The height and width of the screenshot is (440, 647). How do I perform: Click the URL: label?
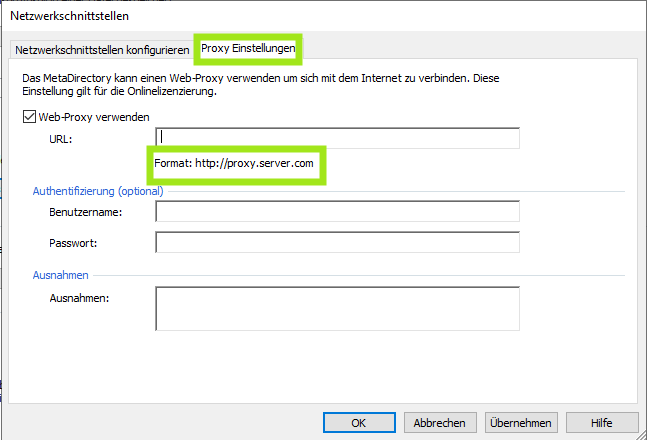point(61,139)
